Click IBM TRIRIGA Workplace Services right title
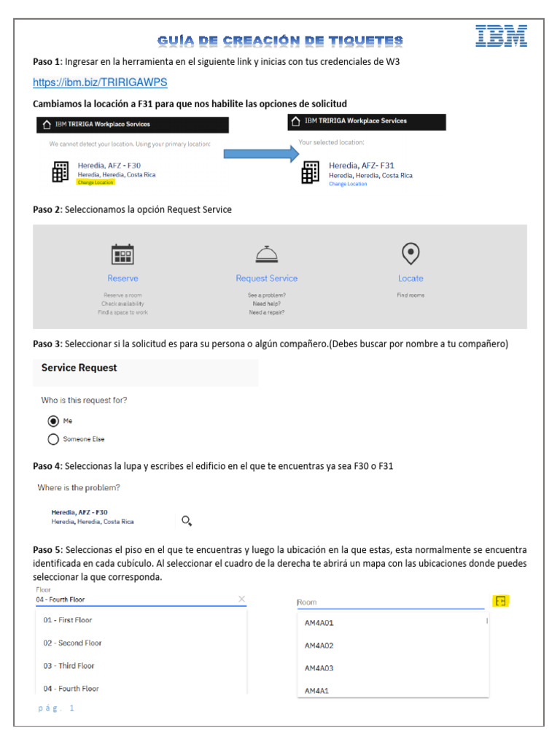560x747 pixels. (x=356, y=121)
